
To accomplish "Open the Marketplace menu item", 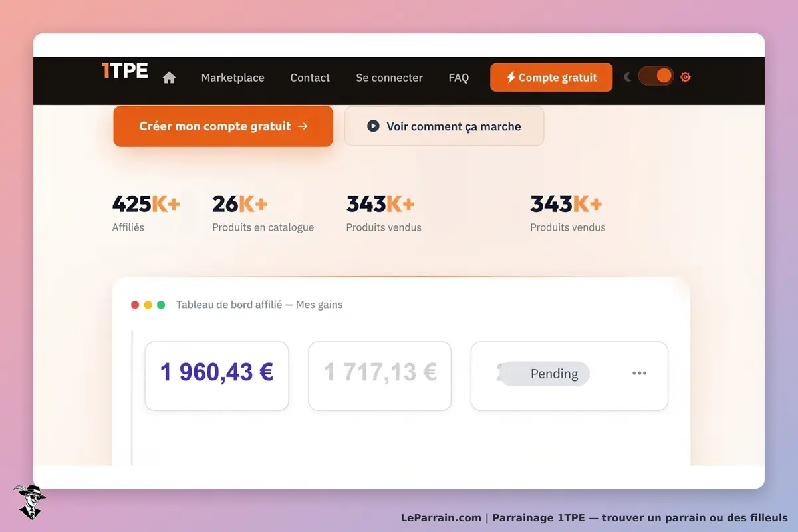I will pos(233,78).
